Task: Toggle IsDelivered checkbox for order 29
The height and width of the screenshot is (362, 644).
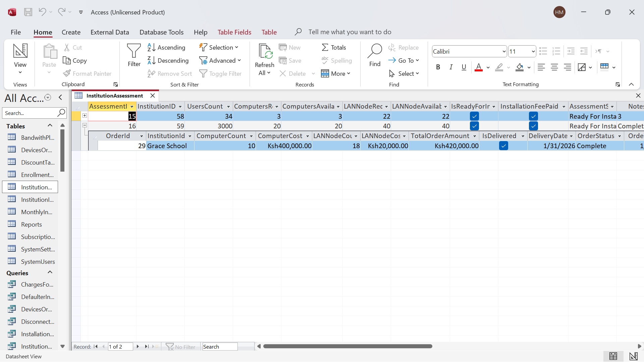Action: 503,146
